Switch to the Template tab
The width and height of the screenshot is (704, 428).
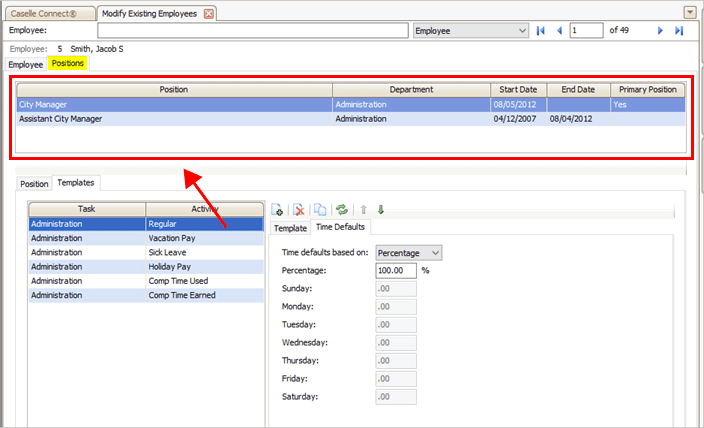[290, 228]
